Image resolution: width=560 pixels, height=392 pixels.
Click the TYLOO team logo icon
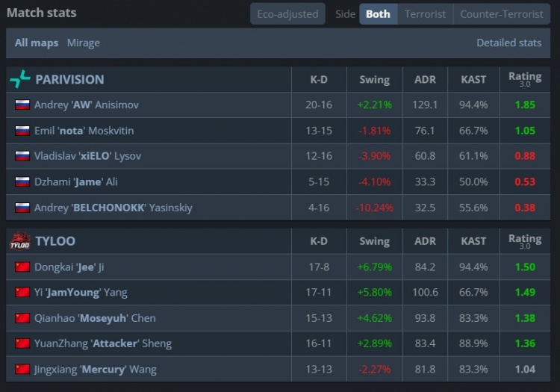[x=20, y=241]
